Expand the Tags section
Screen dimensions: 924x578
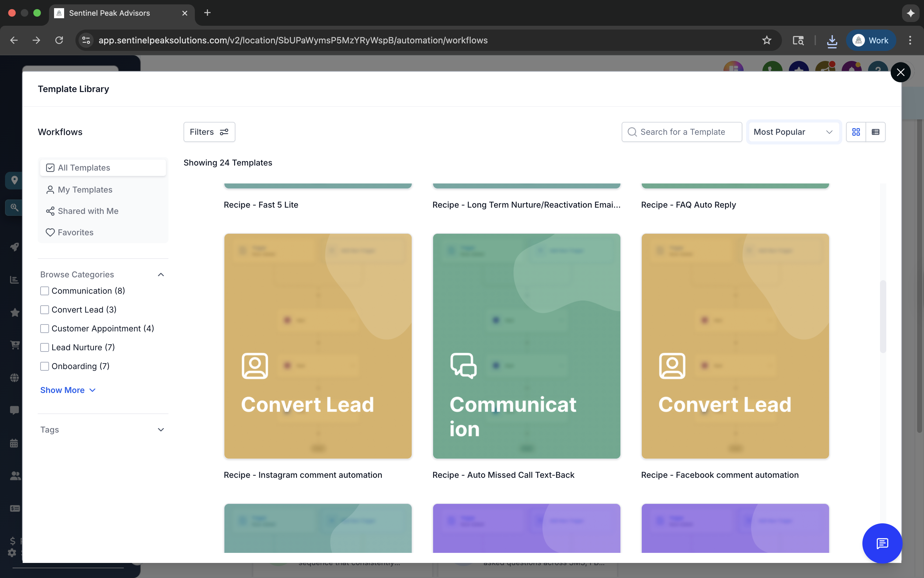[160, 429]
